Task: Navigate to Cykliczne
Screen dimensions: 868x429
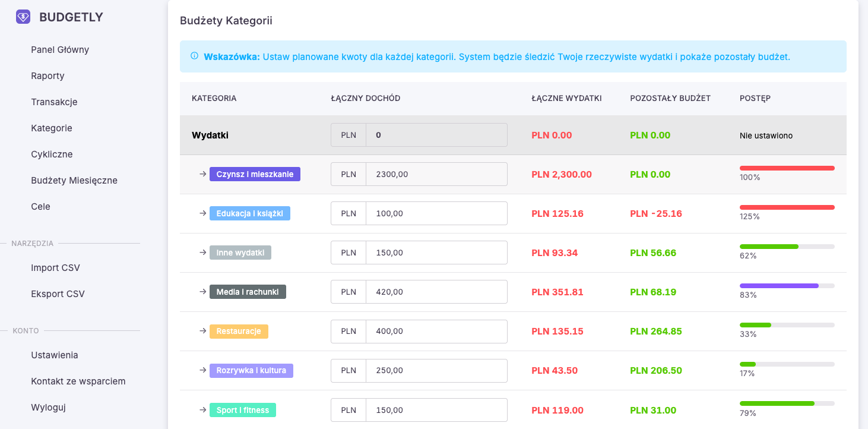Action: click(x=52, y=154)
